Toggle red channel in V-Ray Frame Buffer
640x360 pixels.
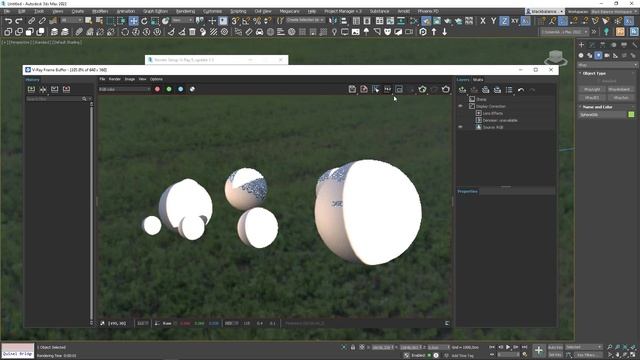(157, 89)
